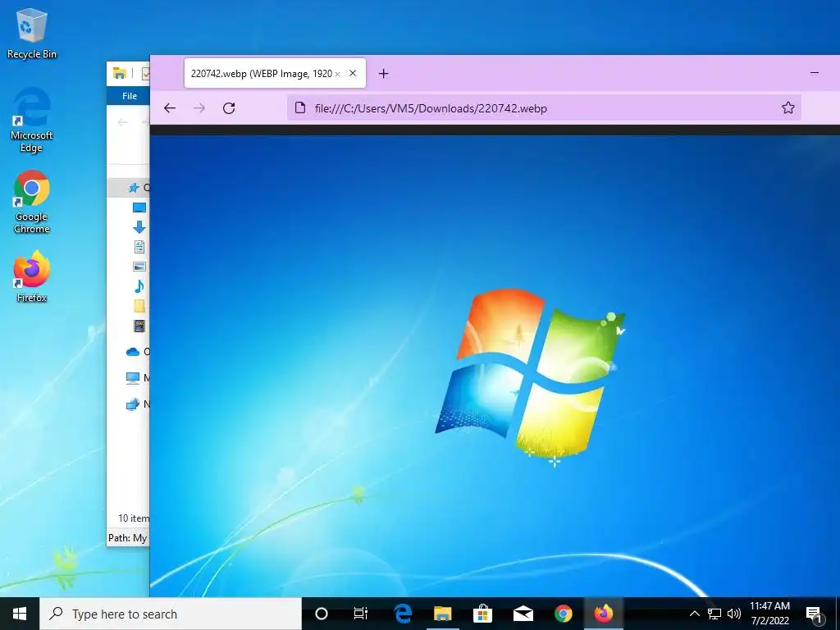Open the Windows Start menu

[x=20, y=614]
